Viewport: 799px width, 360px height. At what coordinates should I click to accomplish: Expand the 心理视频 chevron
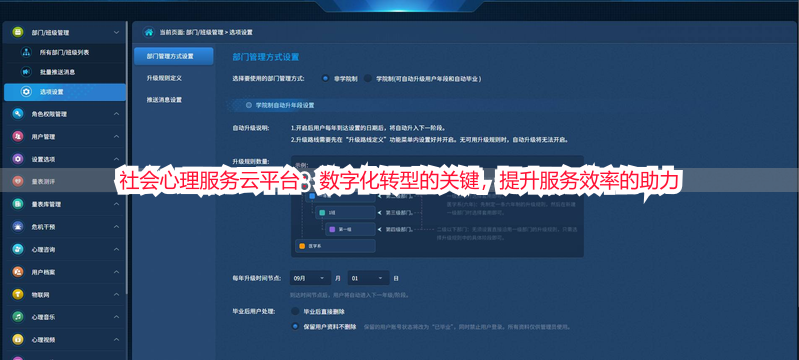click(116, 339)
